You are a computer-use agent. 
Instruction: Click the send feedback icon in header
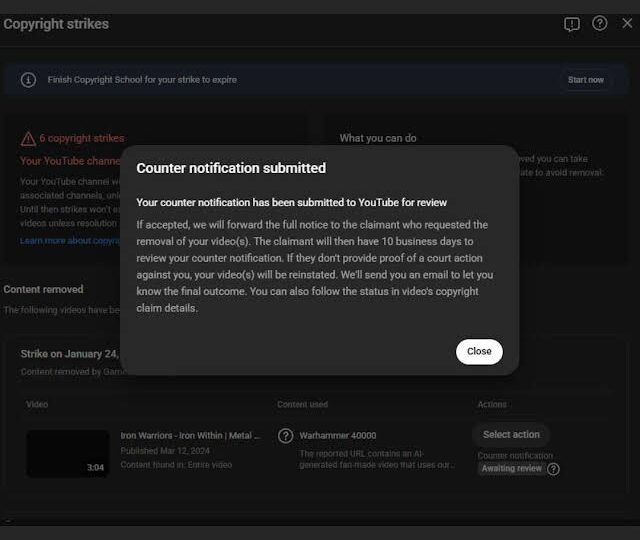pos(571,24)
